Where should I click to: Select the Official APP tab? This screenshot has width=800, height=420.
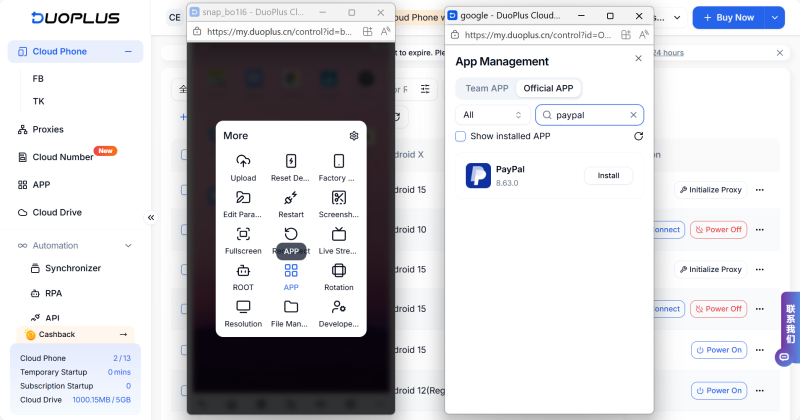pyautogui.click(x=548, y=88)
